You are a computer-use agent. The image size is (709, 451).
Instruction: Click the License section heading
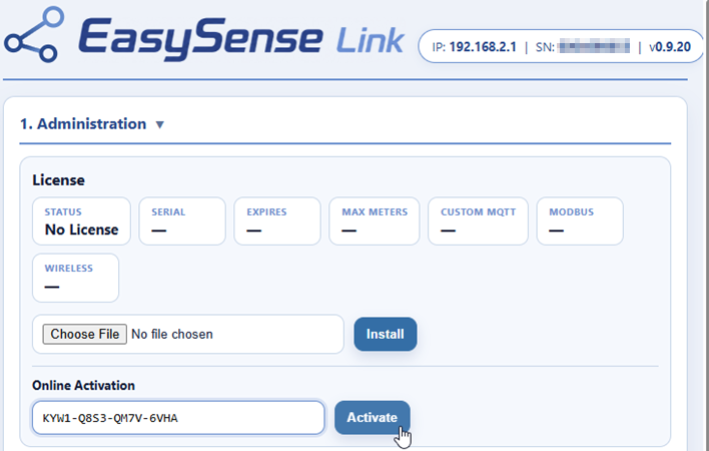58,180
